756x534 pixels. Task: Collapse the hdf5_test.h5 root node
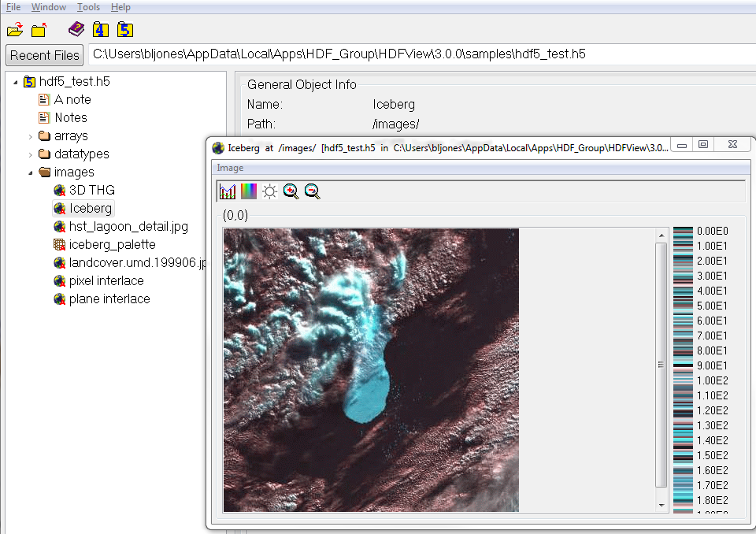coord(16,82)
